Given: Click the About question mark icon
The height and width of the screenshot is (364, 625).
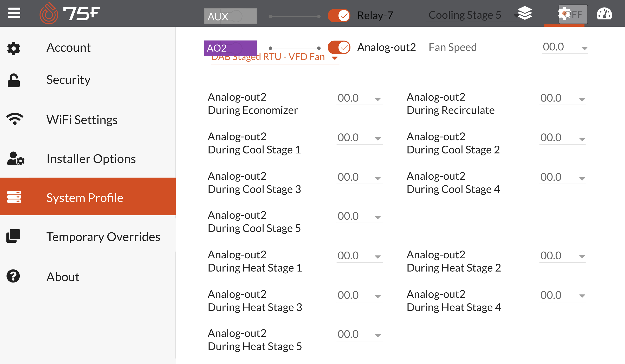Looking at the screenshot, I should pos(13,276).
